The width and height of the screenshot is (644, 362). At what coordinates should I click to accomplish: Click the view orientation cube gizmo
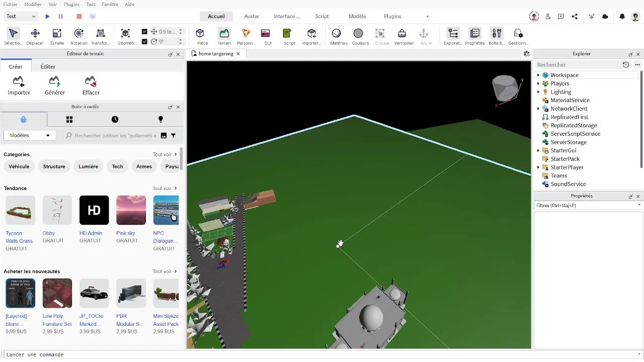(x=505, y=89)
